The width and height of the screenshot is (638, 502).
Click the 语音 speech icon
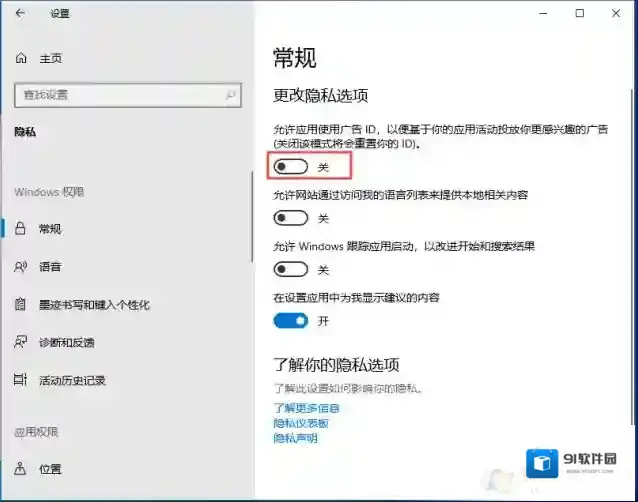tap(21, 267)
